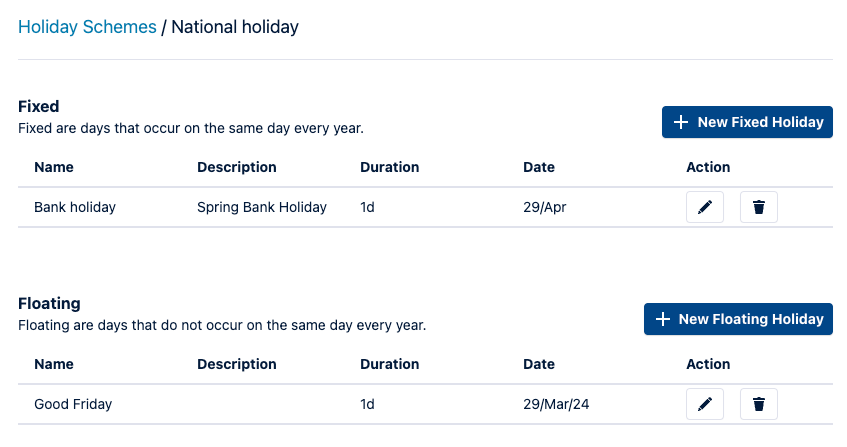
Task: Go back to Holiday Schemes breadcrumb
Action: [87, 27]
